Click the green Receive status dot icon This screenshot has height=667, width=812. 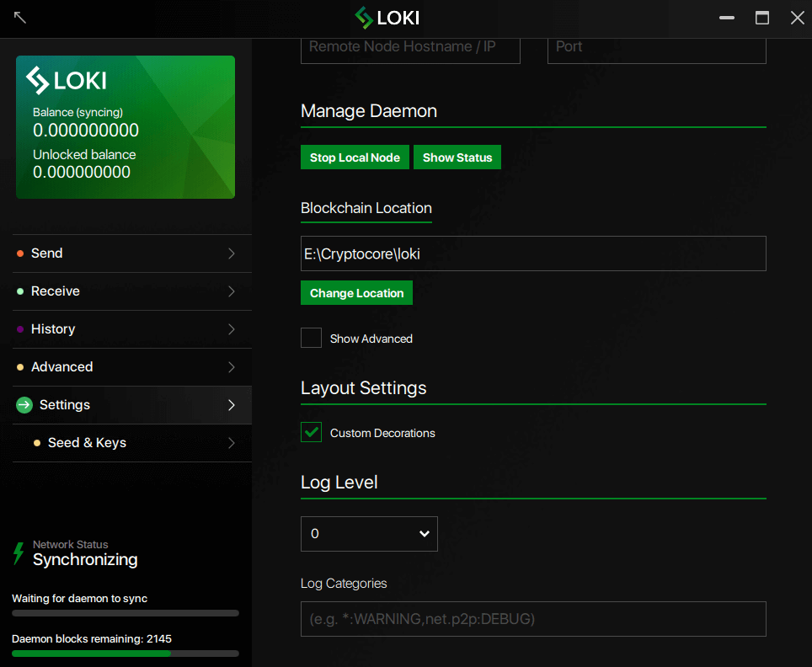(20, 291)
